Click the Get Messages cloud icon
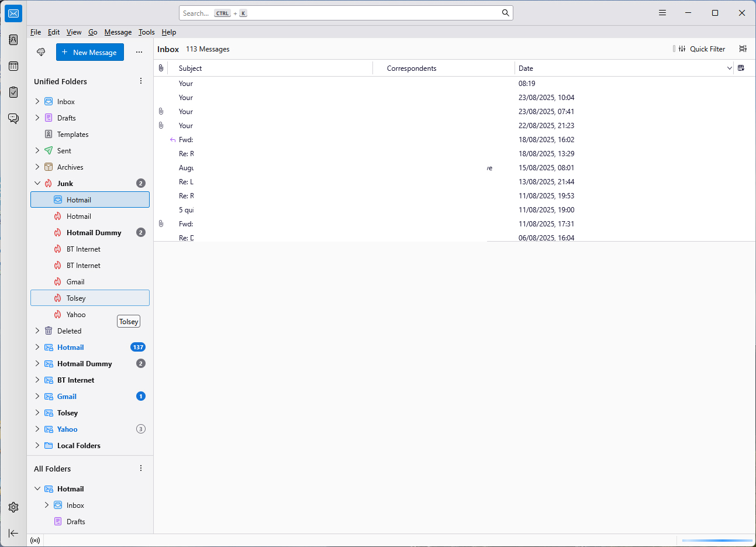The height and width of the screenshot is (547, 756). point(41,52)
